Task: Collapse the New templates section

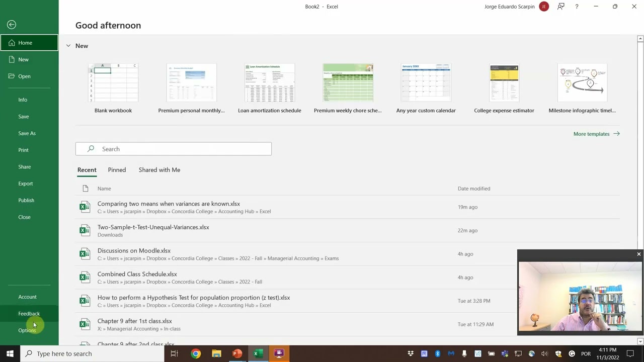Action: click(68, 46)
